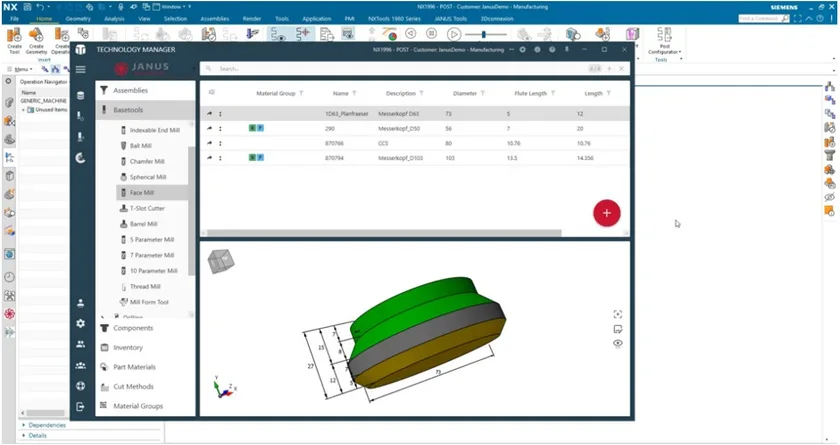The image size is (840, 445).
Task: Open the Technology Manager hamburger menu
Action: (80, 69)
